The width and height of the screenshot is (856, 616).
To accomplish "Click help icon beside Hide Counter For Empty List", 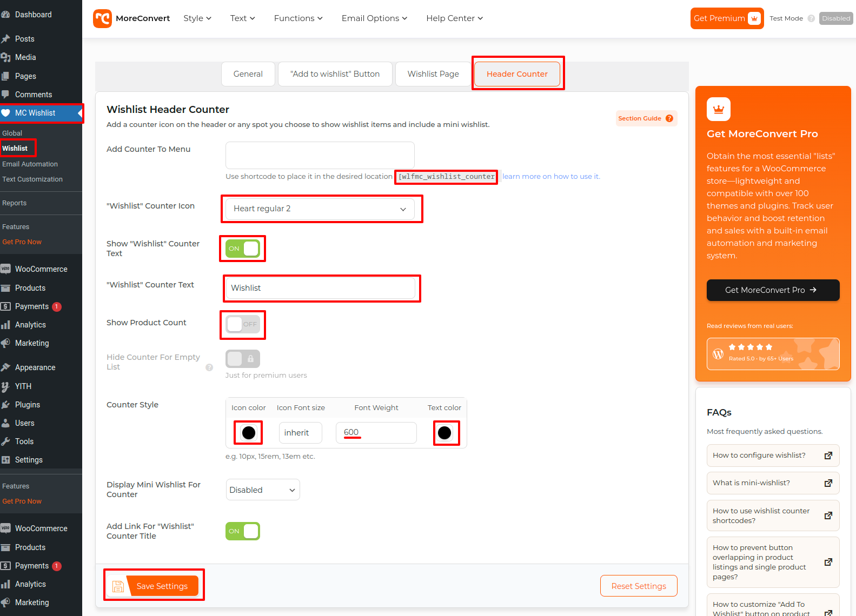I will coord(209,367).
